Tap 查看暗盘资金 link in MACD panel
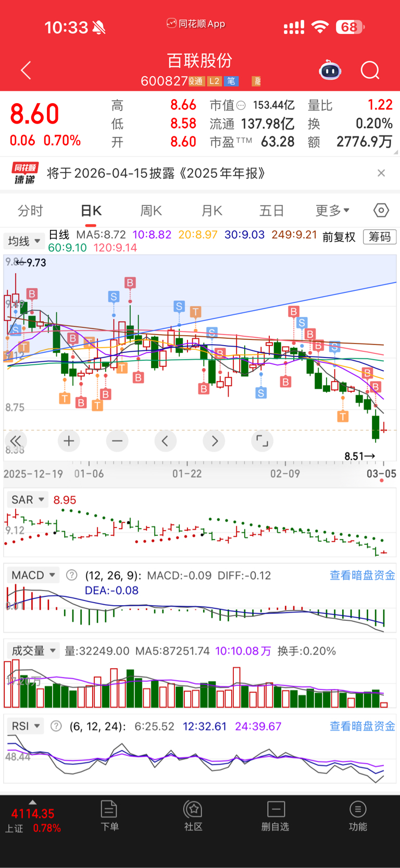The width and height of the screenshot is (400, 868). (x=362, y=575)
